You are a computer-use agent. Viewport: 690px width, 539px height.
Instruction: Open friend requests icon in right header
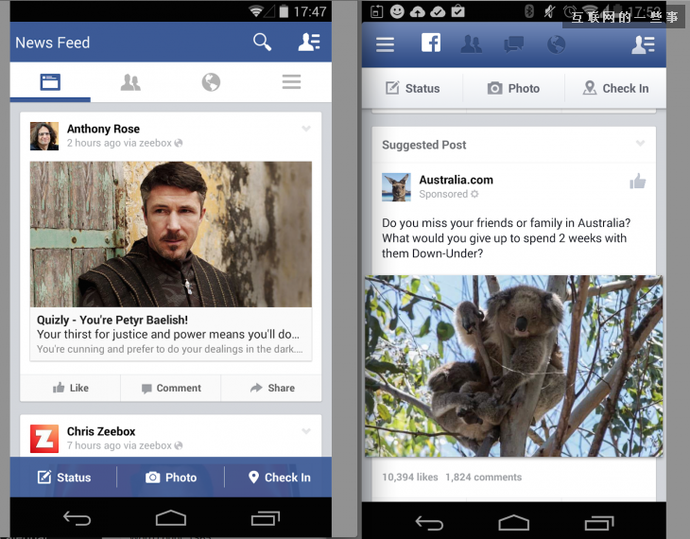click(471, 44)
